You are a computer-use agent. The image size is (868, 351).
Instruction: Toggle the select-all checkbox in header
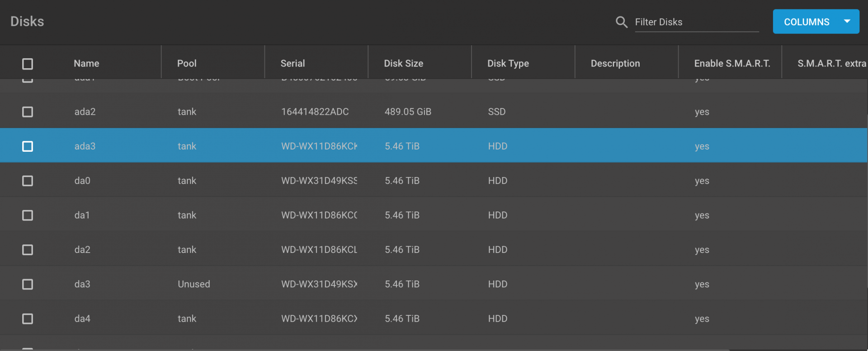[28, 64]
